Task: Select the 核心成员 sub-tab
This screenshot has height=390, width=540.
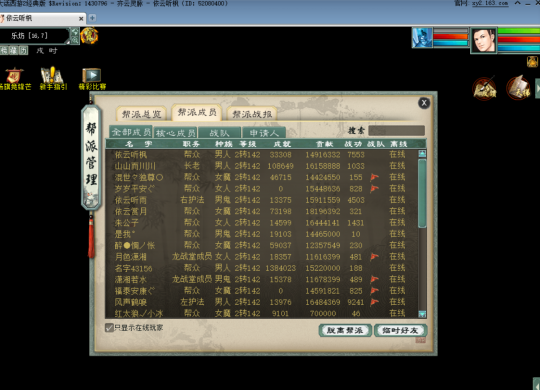Action: pyautogui.click(x=176, y=133)
